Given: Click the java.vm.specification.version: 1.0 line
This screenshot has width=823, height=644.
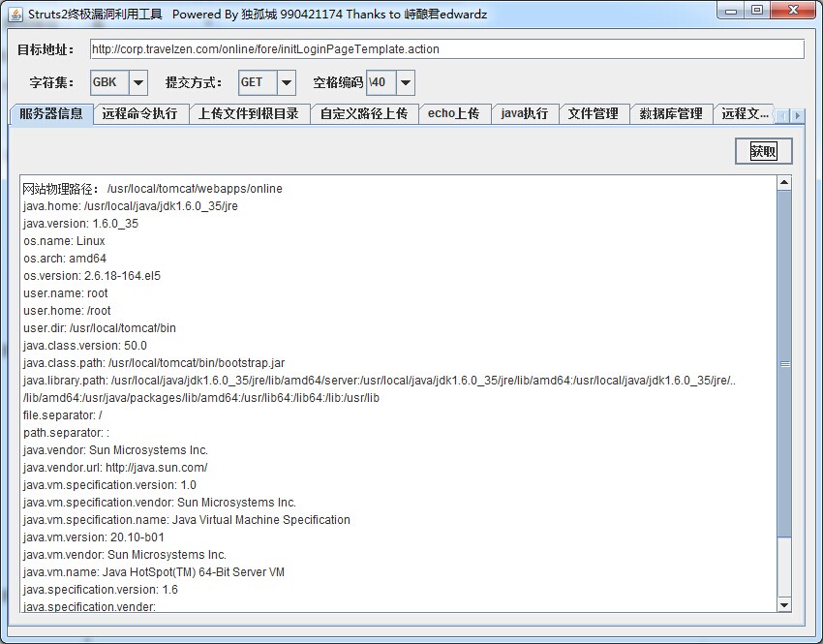Looking at the screenshot, I should click(109, 484).
